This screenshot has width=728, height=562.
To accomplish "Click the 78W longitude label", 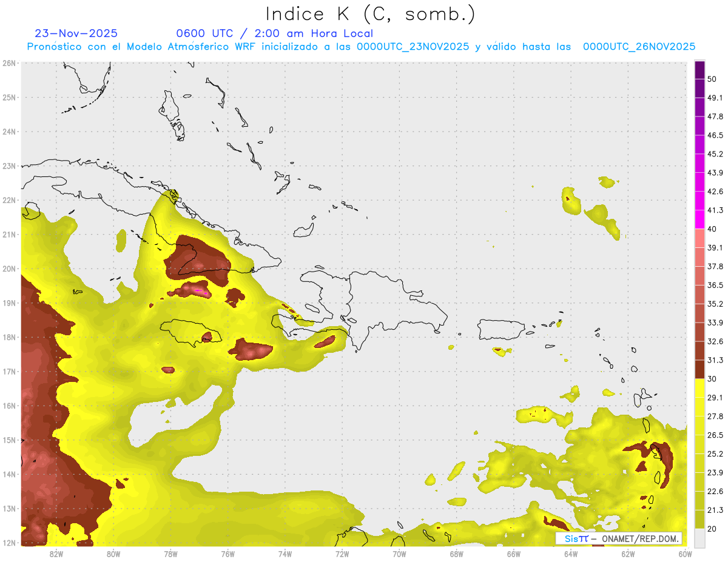I will click(x=170, y=554).
